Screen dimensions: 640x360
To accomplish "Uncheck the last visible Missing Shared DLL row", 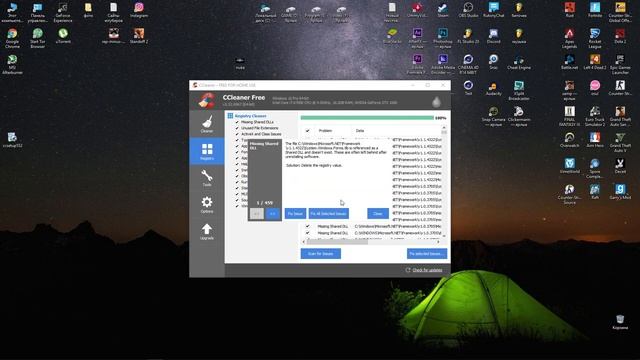I will [x=308, y=233].
